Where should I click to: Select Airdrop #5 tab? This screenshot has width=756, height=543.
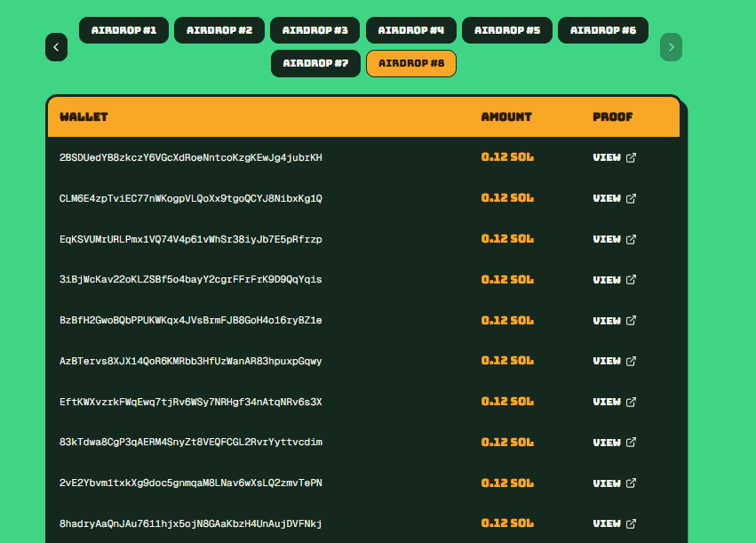click(507, 30)
